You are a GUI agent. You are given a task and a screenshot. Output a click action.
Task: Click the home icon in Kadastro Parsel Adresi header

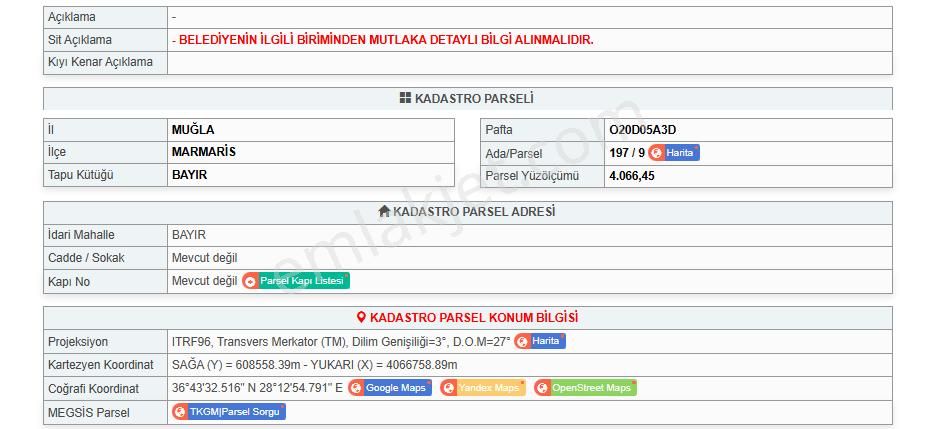point(384,212)
